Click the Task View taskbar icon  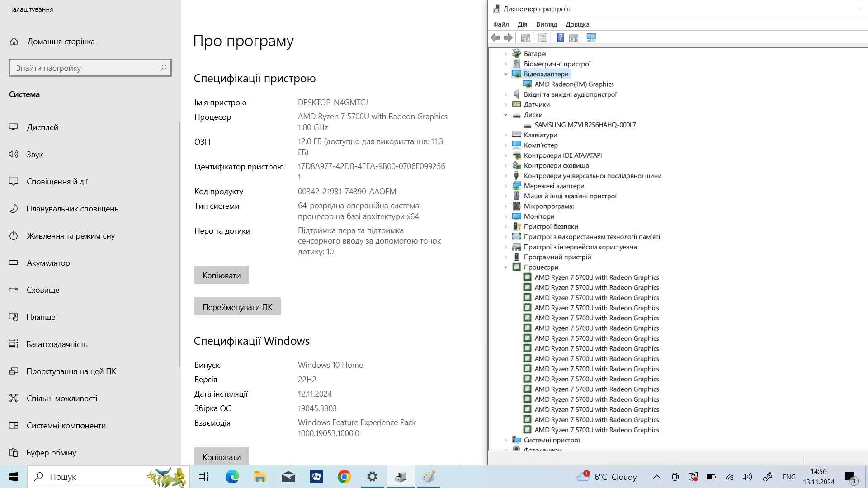203,477
